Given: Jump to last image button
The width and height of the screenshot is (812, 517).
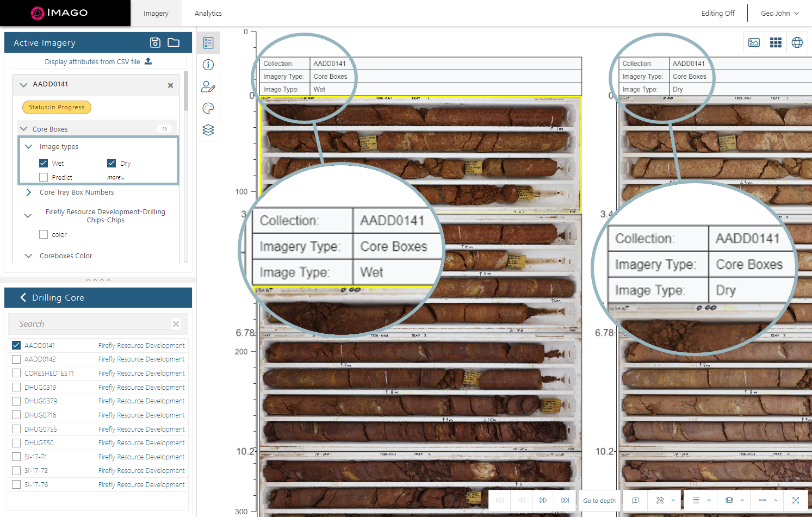Looking at the screenshot, I should coord(565,500).
